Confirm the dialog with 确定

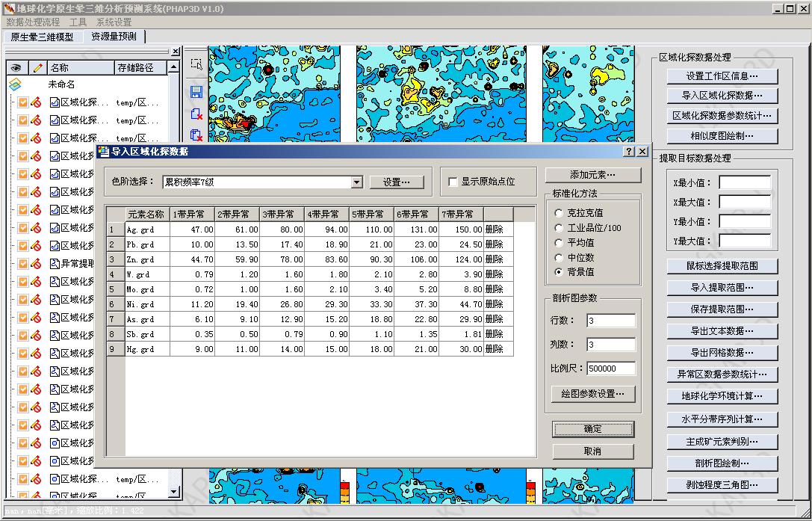[x=593, y=429]
